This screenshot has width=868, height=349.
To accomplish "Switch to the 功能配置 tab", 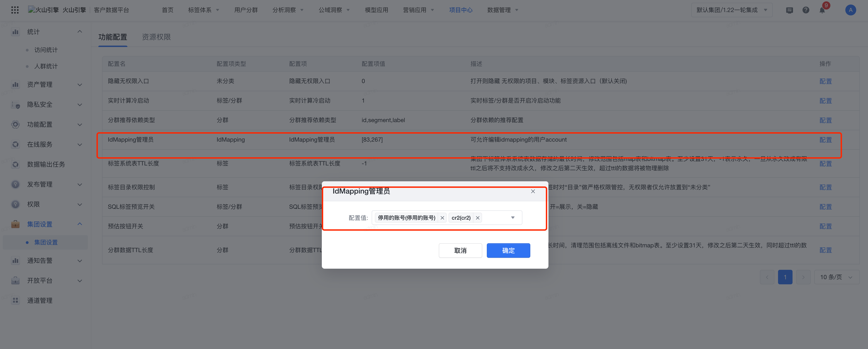I will pos(113,37).
